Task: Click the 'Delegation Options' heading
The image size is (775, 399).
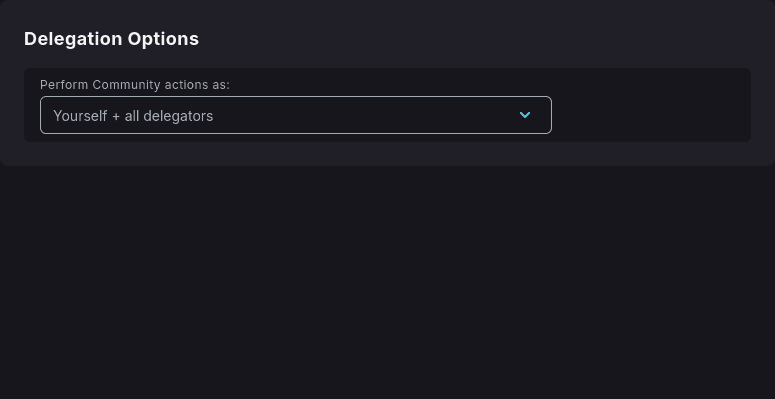Action: 111,39
